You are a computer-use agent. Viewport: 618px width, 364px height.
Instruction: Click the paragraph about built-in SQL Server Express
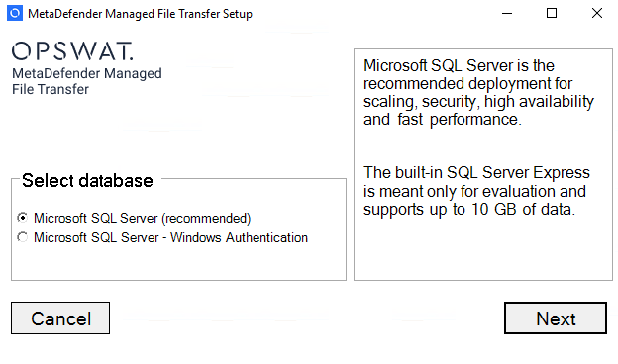pos(476,191)
